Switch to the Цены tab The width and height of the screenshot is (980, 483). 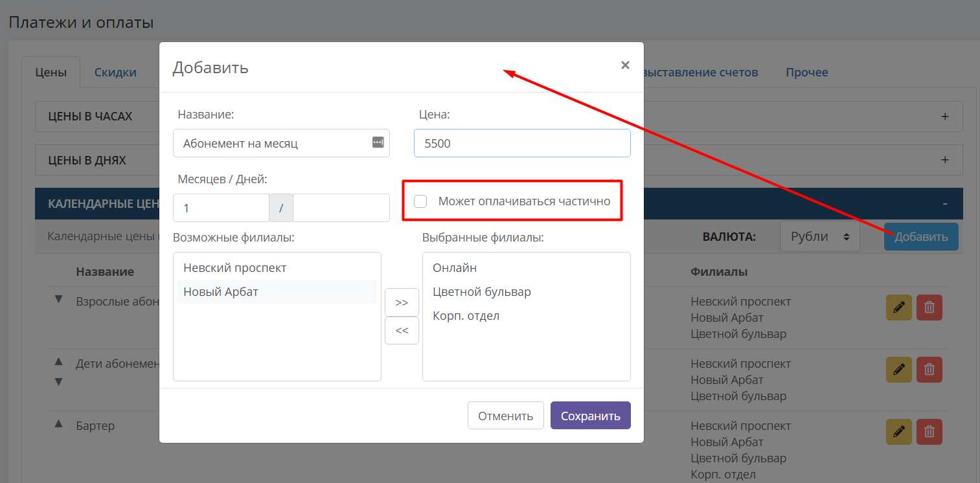pyautogui.click(x=51, y=72)
